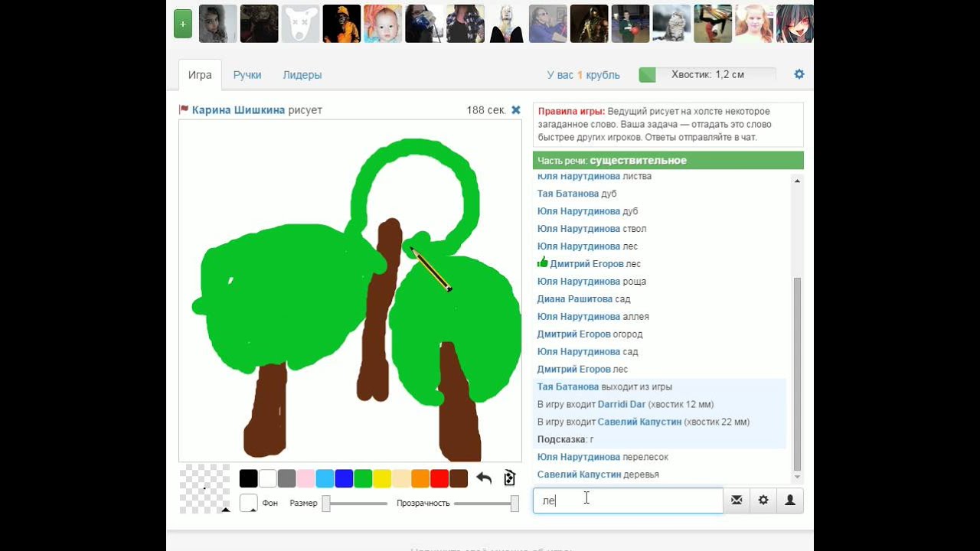The height and width of the screenshot is (551, 980).
Task: Click the Прозрачность opacity slider handle
Action: pos(514,503)
